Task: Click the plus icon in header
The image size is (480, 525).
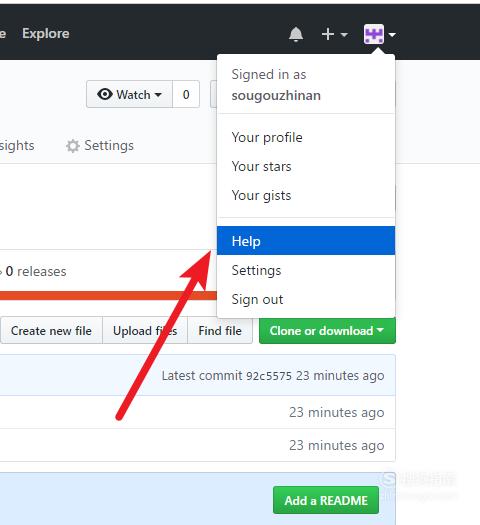Action: click(328, 34)
